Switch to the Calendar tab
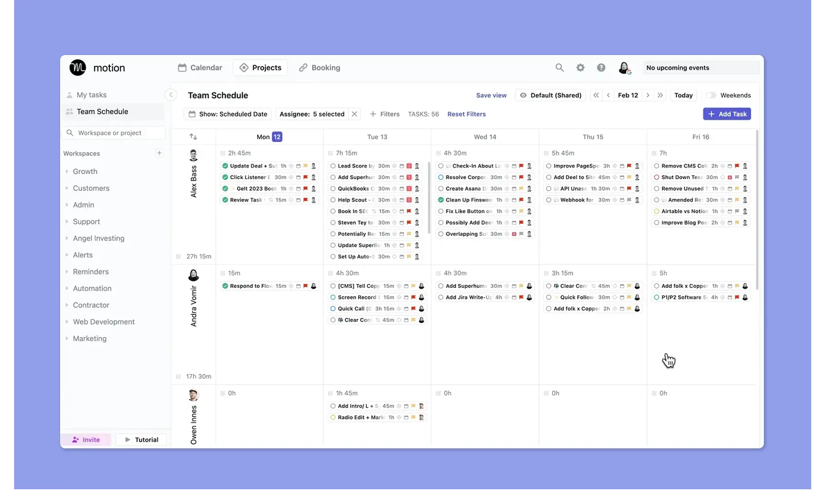Image resolution: width=824 pixels, height=504 pixels. click(200, 67)
